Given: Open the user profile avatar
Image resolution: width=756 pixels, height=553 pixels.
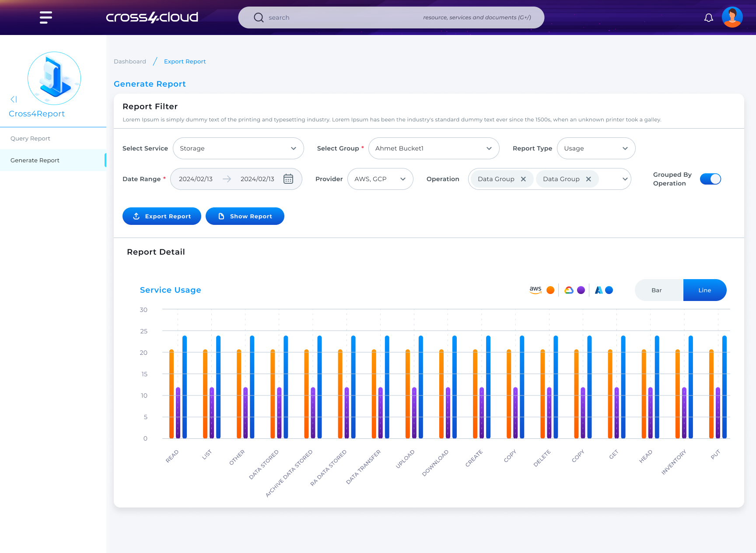Looking at the screenshot, I should coord(732,17).
